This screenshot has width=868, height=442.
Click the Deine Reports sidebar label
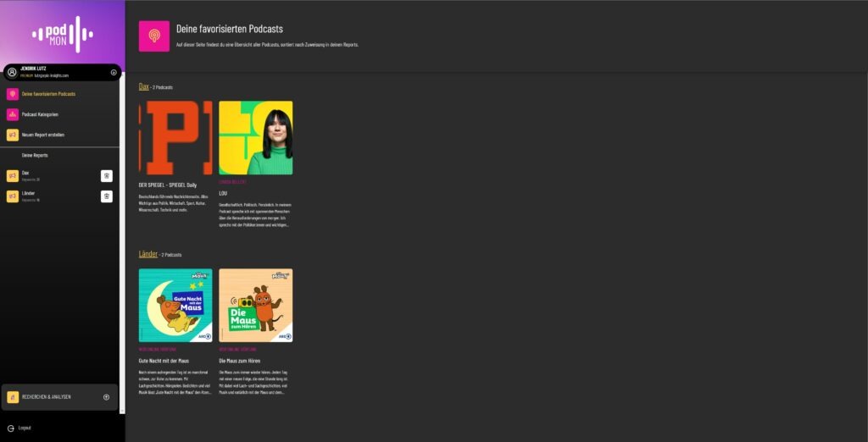[35, 156]
